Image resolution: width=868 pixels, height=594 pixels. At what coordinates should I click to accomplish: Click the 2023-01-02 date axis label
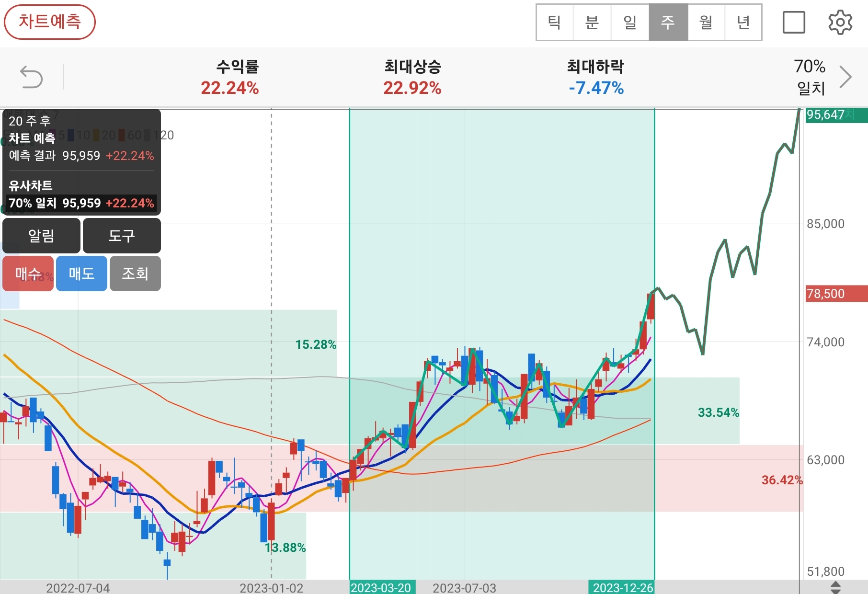(272, 588)
